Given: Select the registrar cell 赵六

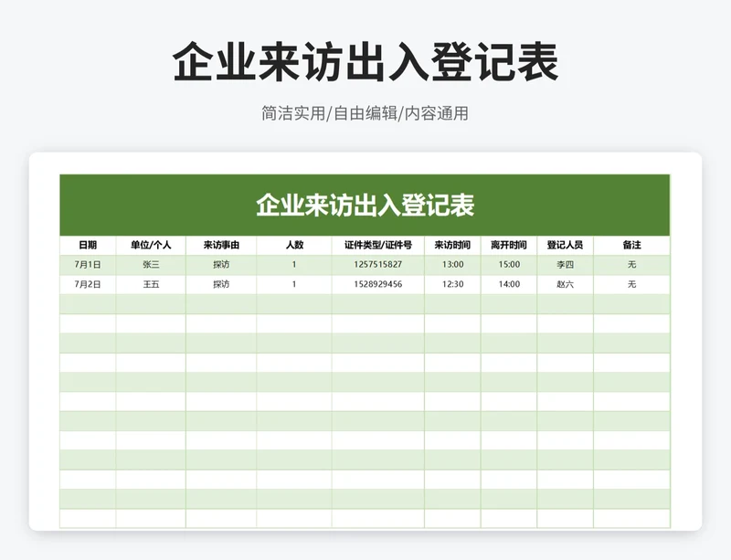Looking at the screenshot, I should click(565, 284).
